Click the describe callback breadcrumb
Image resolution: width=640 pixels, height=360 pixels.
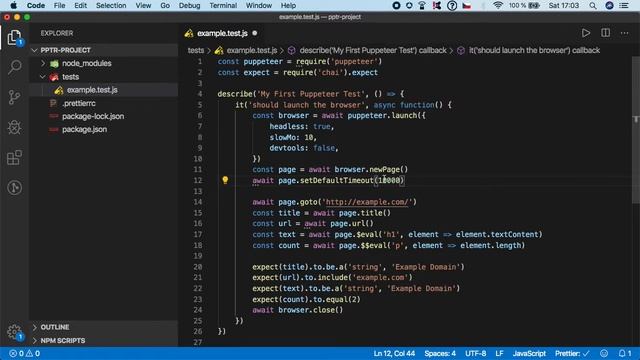point(367,50)
